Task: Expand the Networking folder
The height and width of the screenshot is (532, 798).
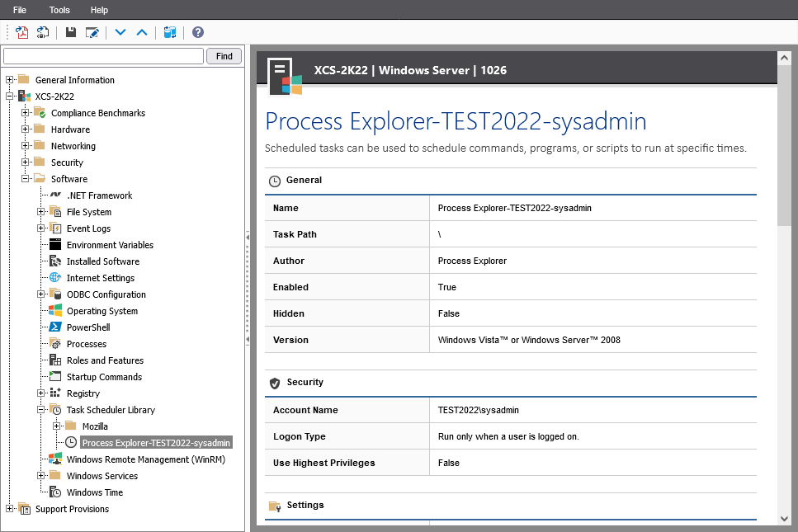Action: click(25, 146)
